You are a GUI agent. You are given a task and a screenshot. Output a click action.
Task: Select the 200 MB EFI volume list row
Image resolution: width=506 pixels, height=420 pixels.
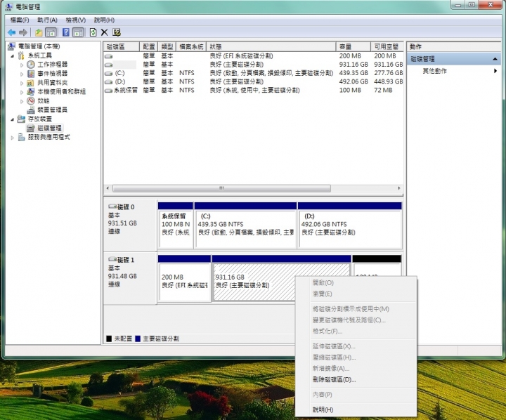pyautogui.click(x=254, y=56)
